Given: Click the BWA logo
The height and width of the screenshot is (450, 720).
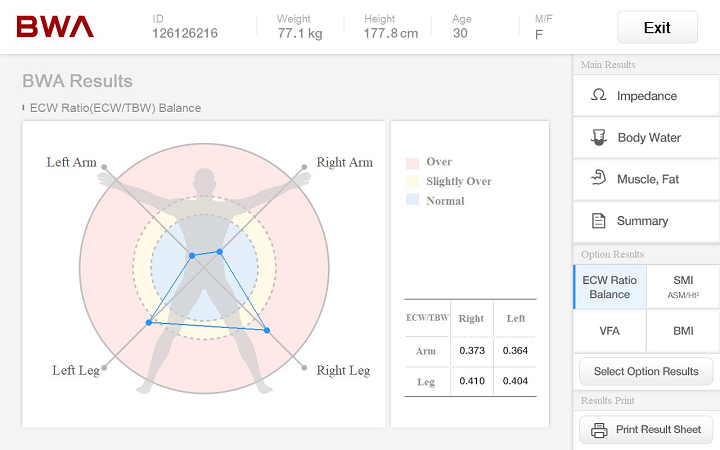Looking at the screenshot, I should [55, 27].
